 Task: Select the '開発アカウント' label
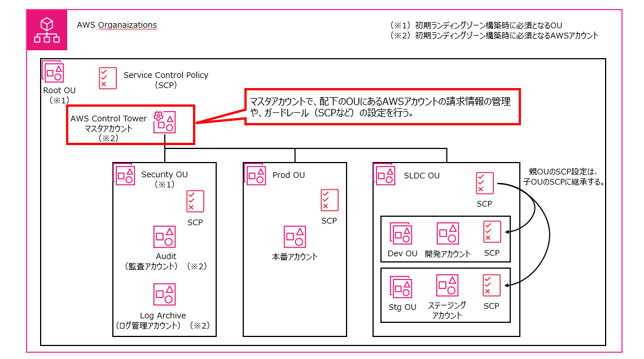click(448, 254)
